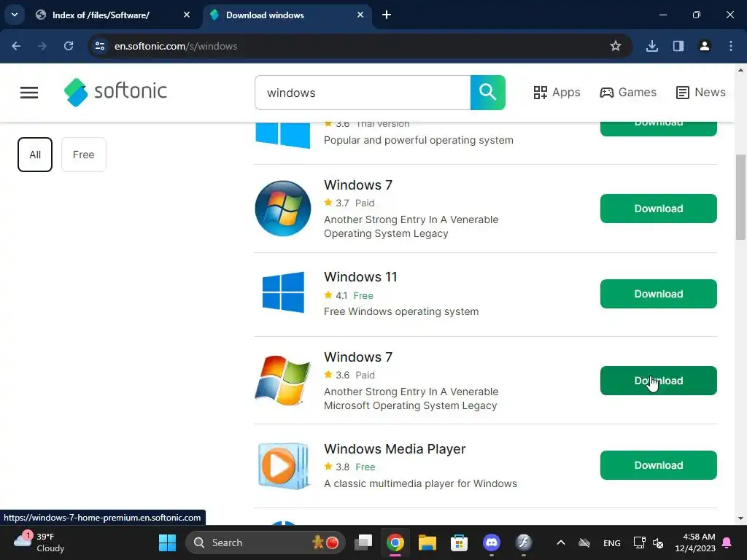Reload the current page

coord(69,46)
